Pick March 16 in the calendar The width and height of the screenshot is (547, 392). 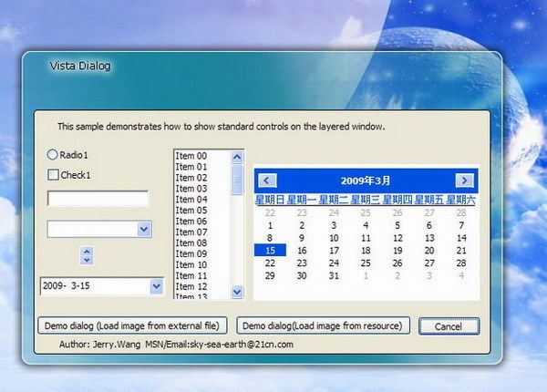click(x=302, y=251)
